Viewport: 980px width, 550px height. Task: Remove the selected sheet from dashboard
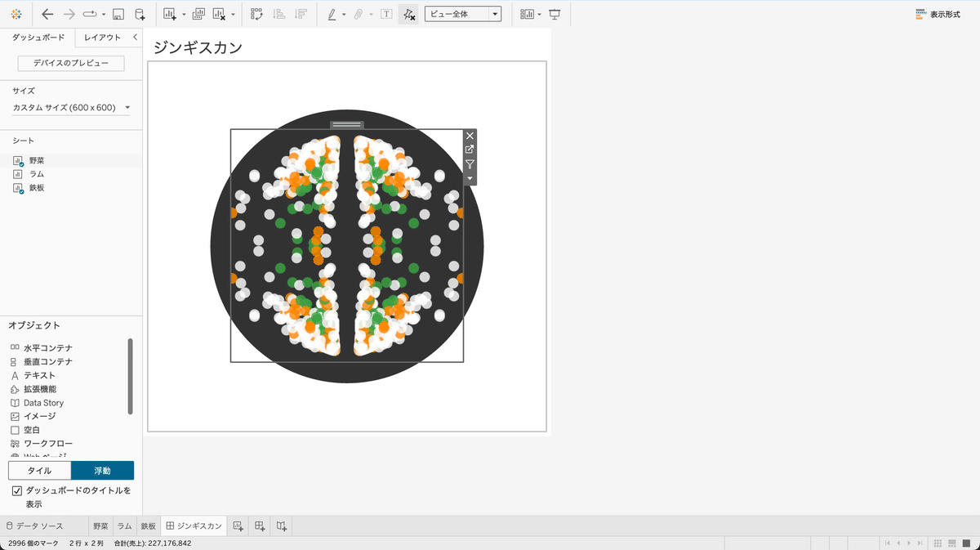click(x=470, y=136)
